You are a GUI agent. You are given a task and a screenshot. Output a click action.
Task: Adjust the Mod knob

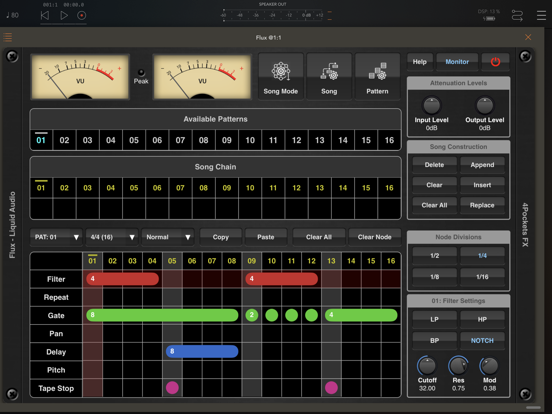tap(489, 366)
